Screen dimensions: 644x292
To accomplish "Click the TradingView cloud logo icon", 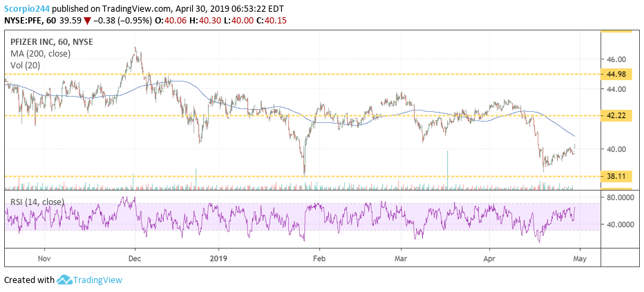I will 64,280.
